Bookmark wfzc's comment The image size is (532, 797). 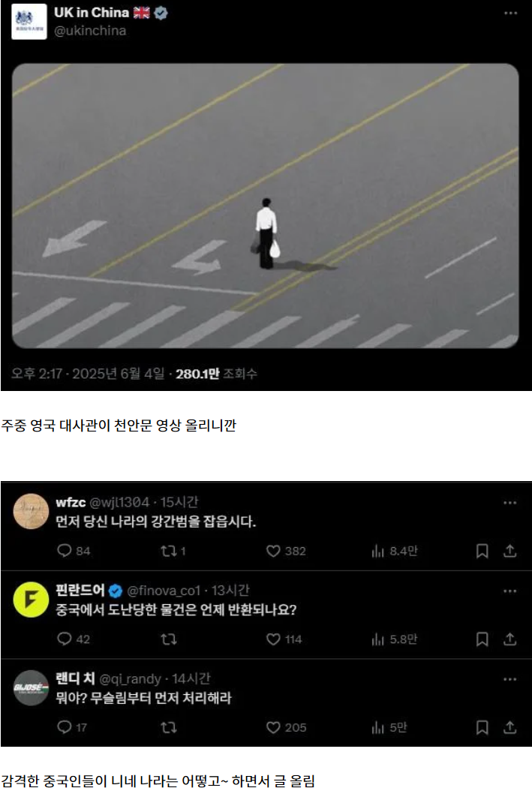click(482, 551)
